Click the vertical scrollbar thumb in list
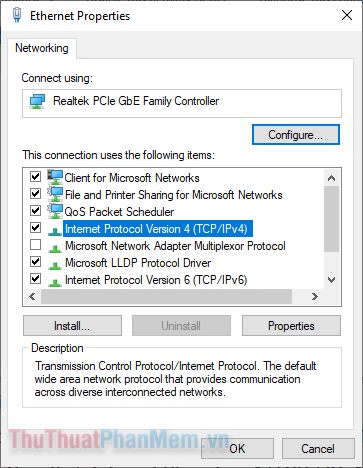 [331, 219]
